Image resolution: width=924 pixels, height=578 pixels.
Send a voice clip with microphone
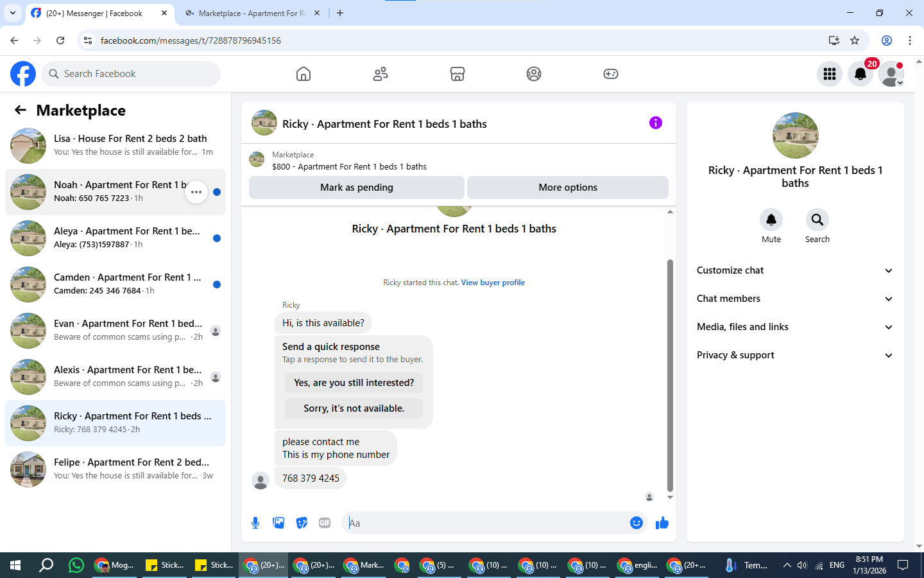point(255,523)
